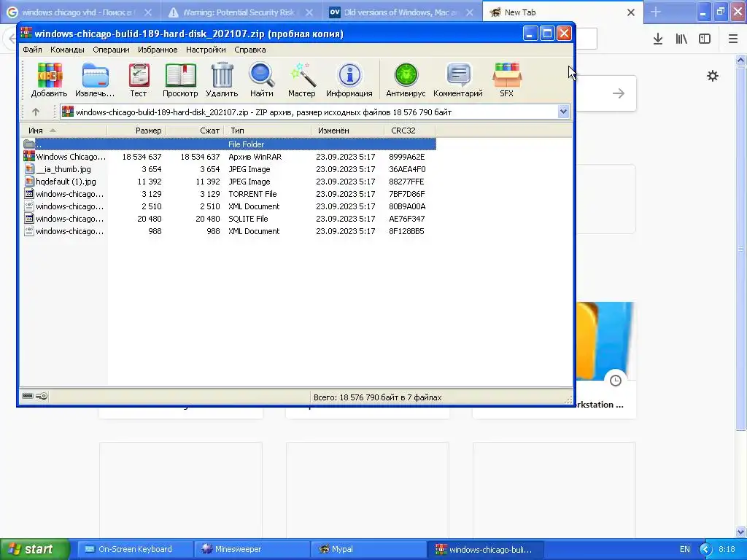The image size is (747, 560).
Task: Click the Извлечь (Extract) toolbar icon
Action: coord(95,80)
